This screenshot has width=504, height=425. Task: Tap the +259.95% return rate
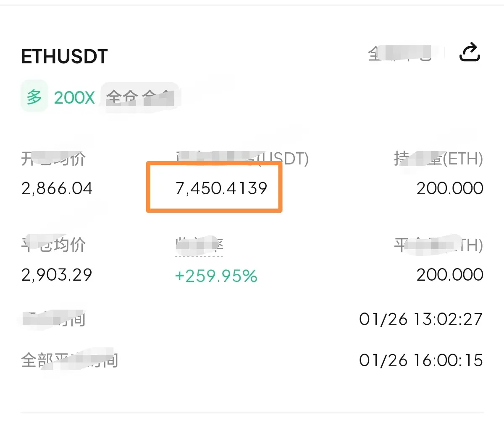[x=216, y=276]
